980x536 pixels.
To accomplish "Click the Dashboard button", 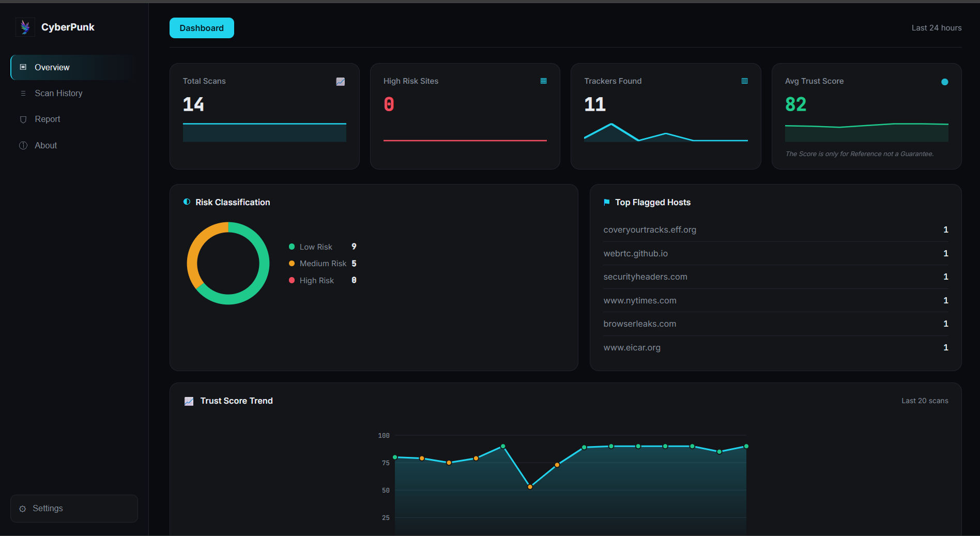I will click(x=202, y=28).
